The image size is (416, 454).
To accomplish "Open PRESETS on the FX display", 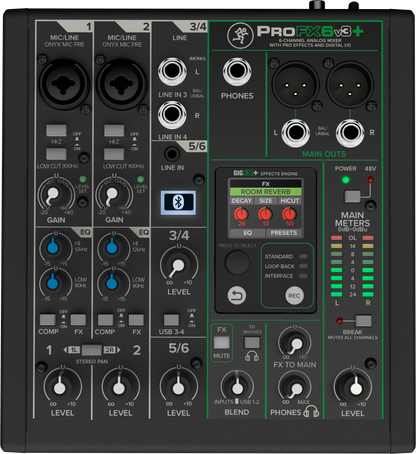I will (x=284, y=233).
